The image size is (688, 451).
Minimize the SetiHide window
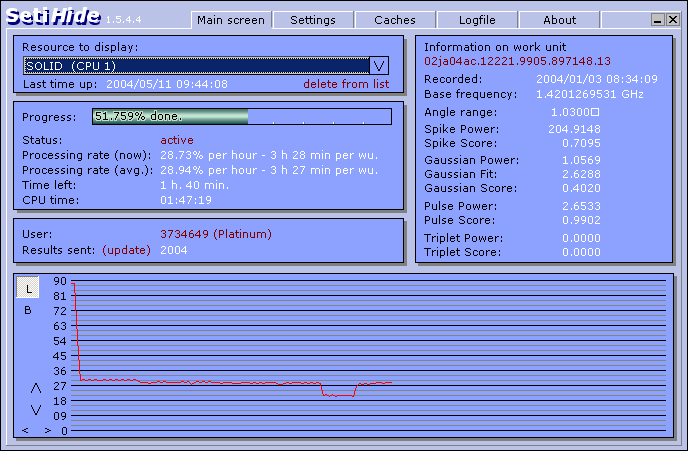pos(657,19)
